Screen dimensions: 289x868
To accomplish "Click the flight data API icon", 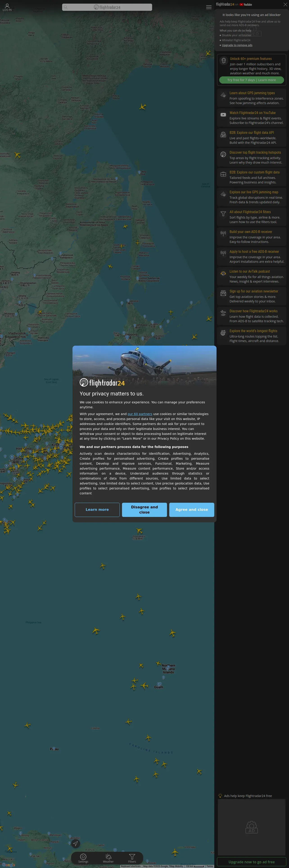I will pos(223,135).
